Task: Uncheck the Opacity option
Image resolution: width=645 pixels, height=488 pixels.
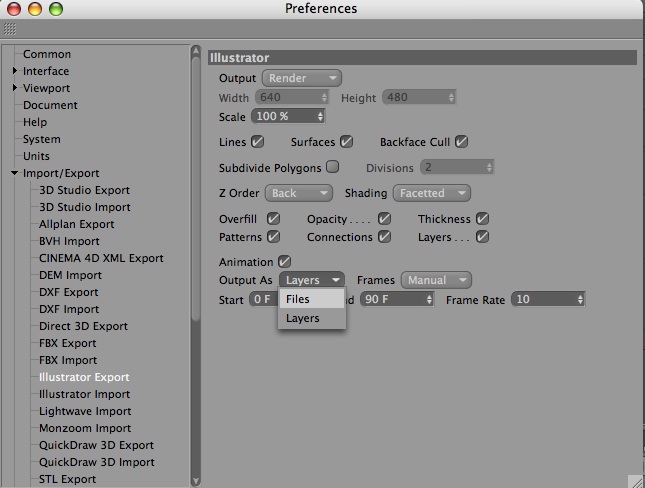Action: click(384, 218)
